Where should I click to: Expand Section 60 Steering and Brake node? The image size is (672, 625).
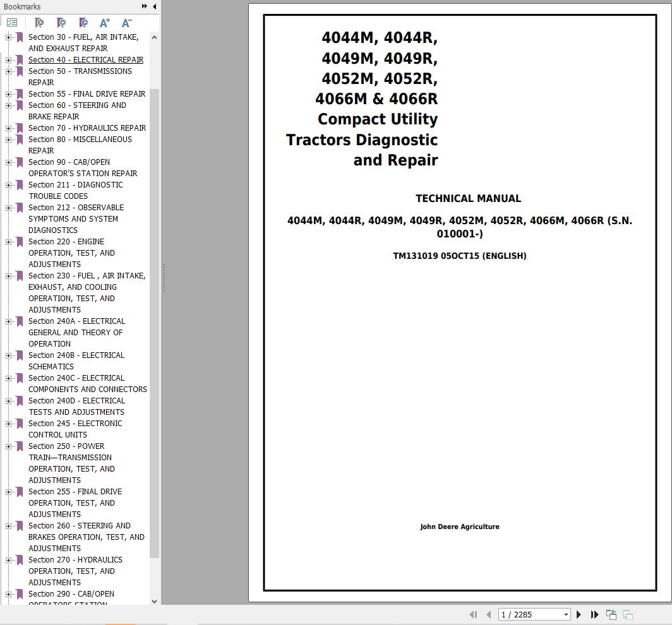point(8,105)
